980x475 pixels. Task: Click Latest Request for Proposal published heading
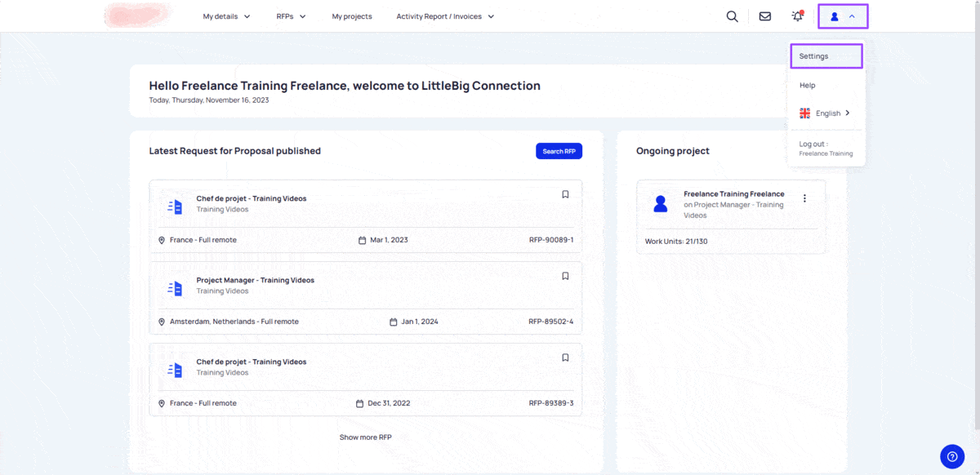point(234,151)
